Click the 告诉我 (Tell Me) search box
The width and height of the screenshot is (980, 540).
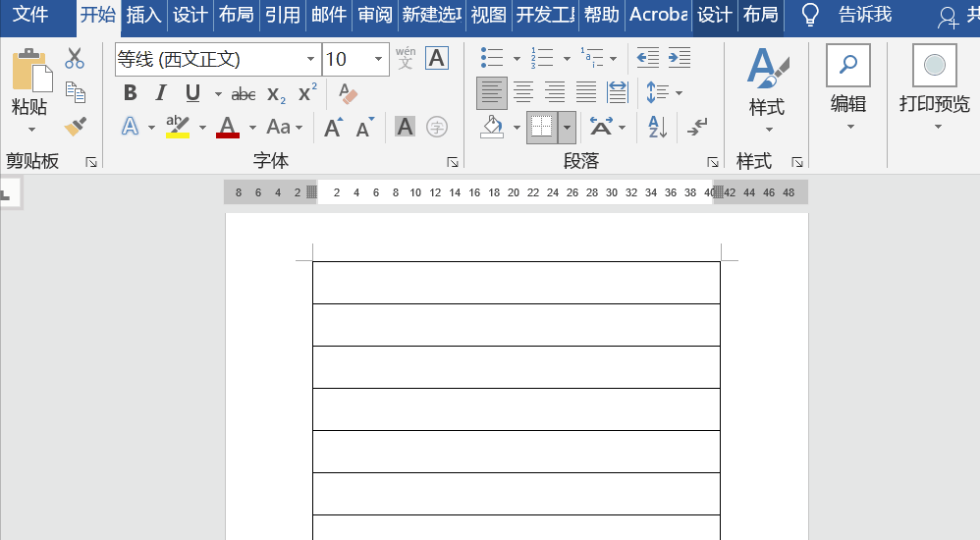865,15
